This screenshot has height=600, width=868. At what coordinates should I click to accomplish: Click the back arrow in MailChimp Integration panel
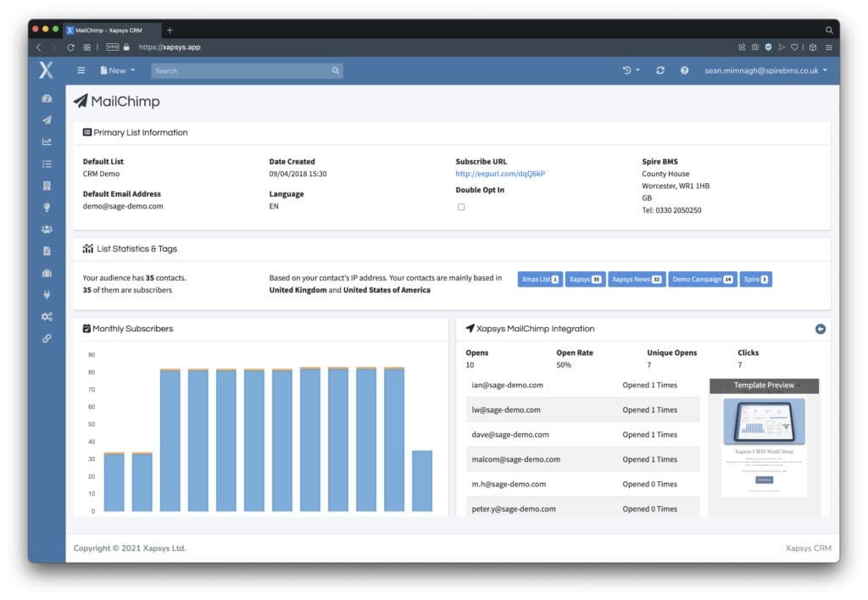click(820, 329)
